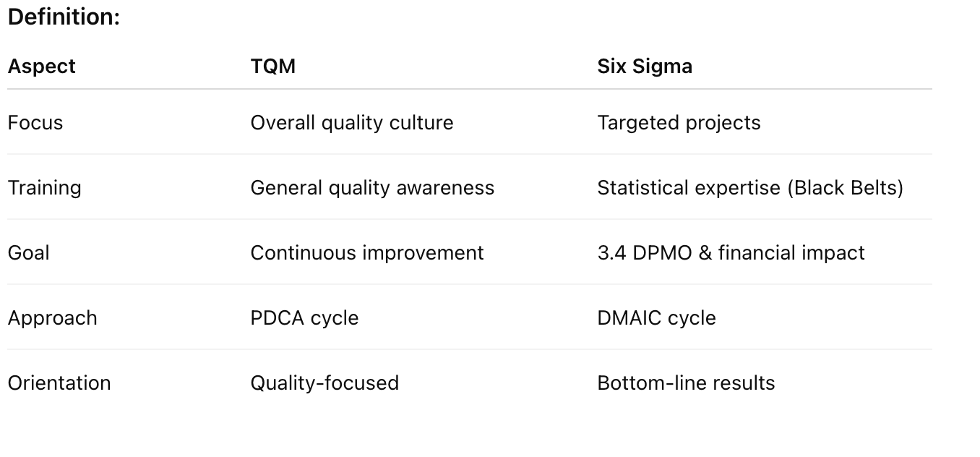Select the Six Sigma column header
This screenshot has height=457, width=980.
645,67
